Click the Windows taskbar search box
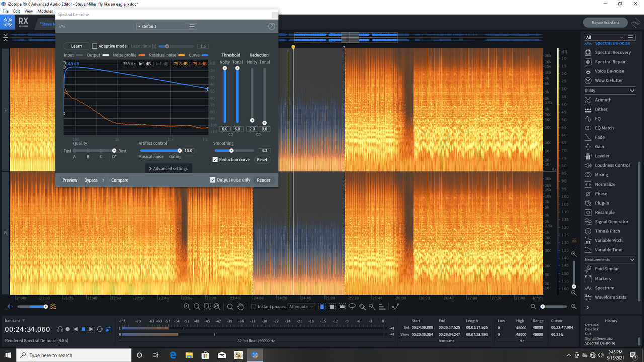Image resolution: width=644 pixels, height=362 pixels. [x=73, y=355]
